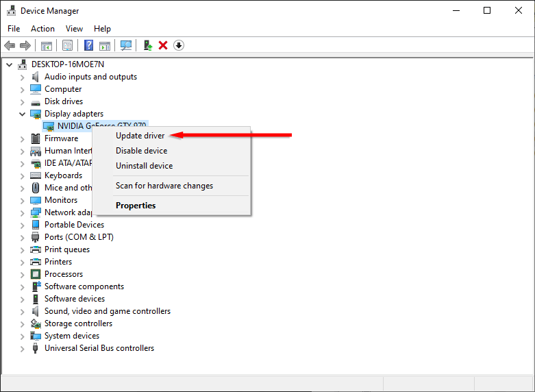Viewport: 535px width, 392px height.
Task: Click the Device Manager title bar icon
Action: coord(11,10)
